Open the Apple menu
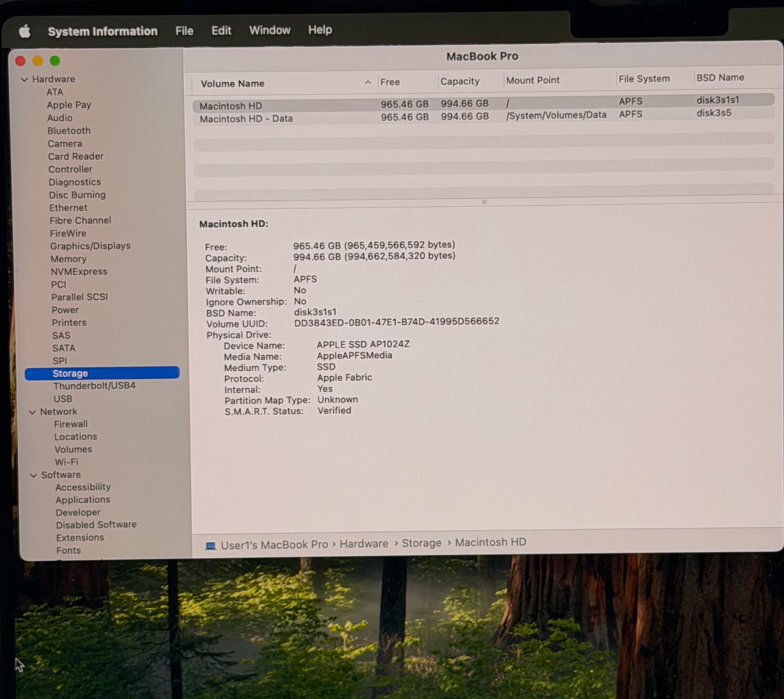784x699 pixels. (25, 31)
